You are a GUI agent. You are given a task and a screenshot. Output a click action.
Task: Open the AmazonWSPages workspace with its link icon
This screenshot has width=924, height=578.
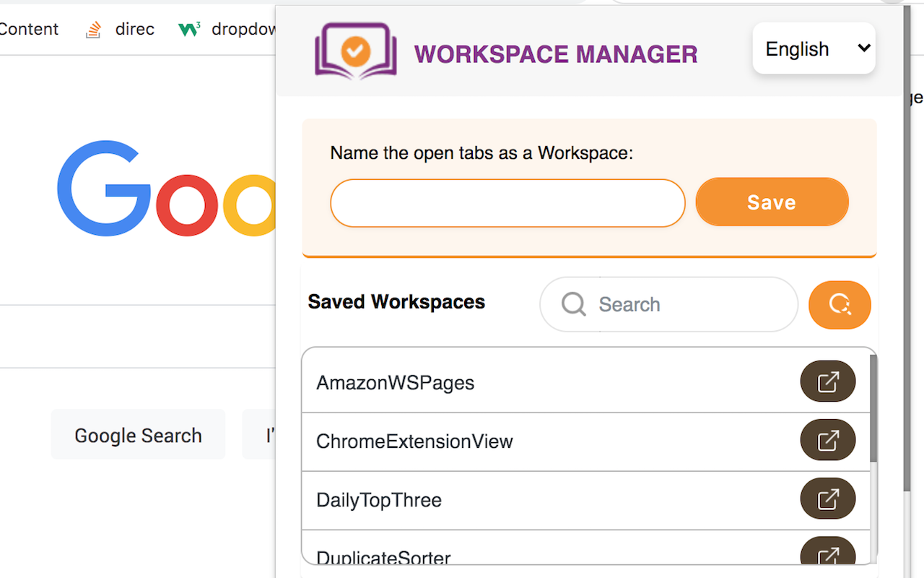[x=827, y=381]
